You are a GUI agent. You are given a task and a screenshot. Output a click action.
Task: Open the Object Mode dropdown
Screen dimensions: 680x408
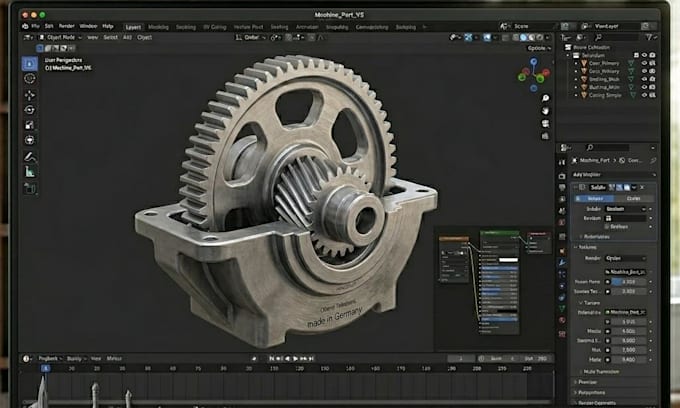pyautogui.click(x=60, y=38)
